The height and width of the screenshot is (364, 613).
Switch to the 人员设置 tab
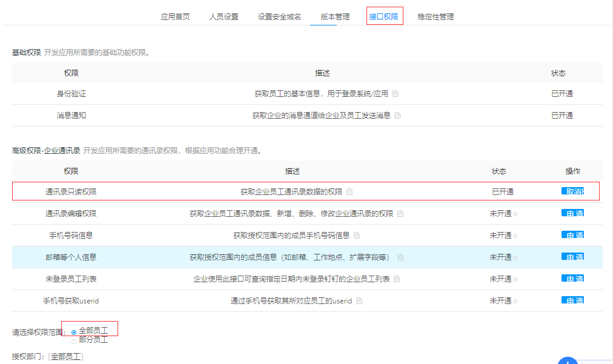click(224, 17)
